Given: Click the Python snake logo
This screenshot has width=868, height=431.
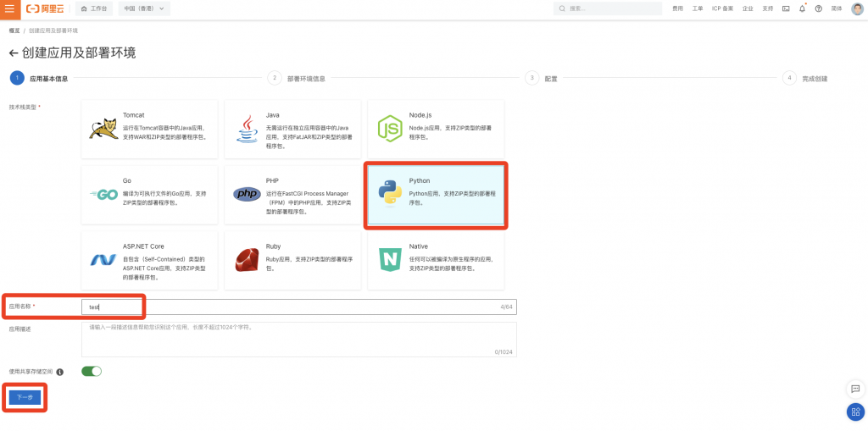Looking at the screenshot, I should [x=390, y=194].
